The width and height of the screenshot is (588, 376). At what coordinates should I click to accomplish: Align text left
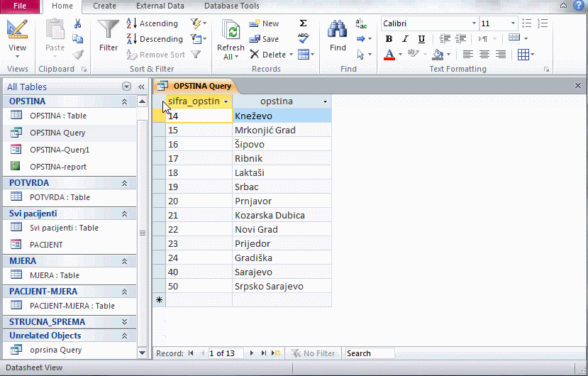(x=467, y=55)
